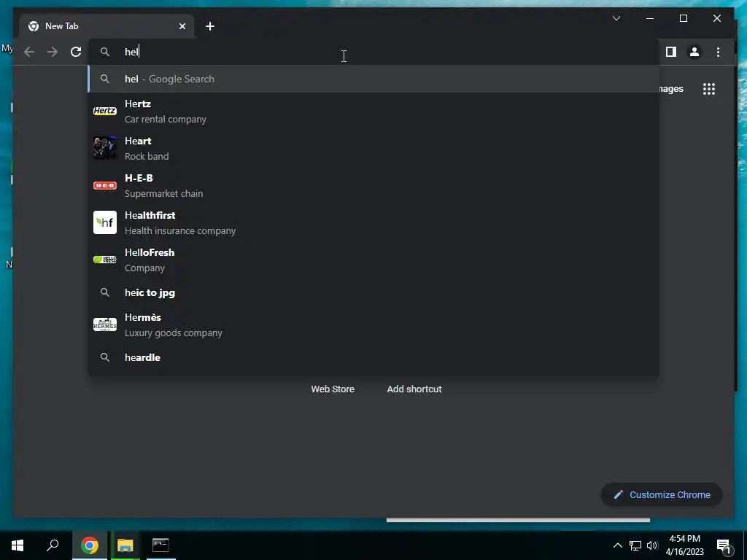Open the Chrome profile icon

click(x=694, y=52)
